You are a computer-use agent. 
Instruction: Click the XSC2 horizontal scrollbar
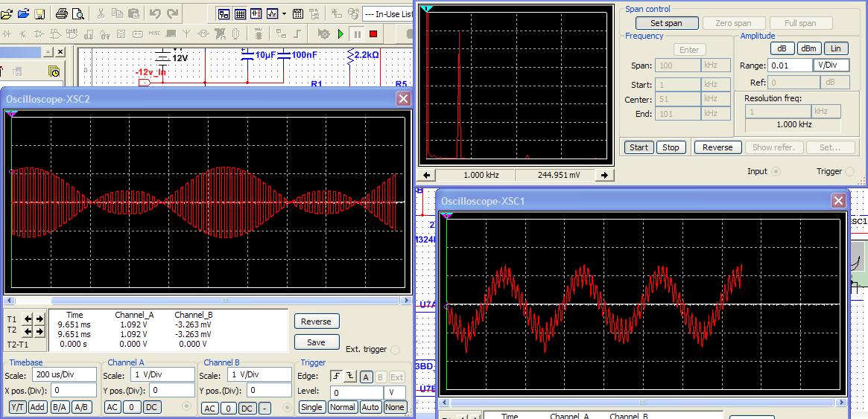tap(209, 301)
